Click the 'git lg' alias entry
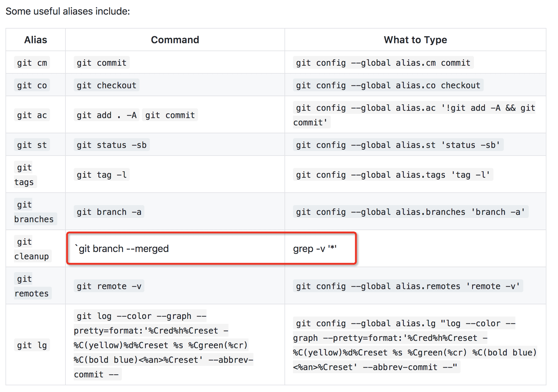The image size is (558, 392). point(32,345)
